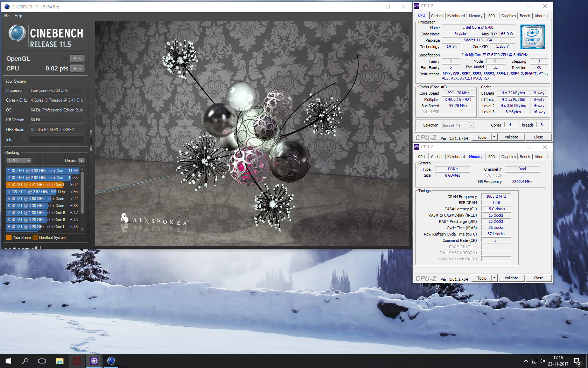The width and height of the screenshot is (588, 368).
Task: Click Tools button in lower CPU-Z window
Action: click(482, 278)
